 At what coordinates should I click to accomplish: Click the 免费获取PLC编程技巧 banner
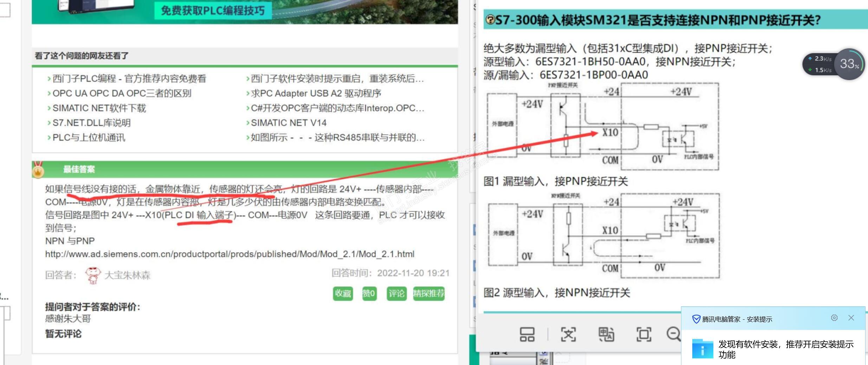213,11
